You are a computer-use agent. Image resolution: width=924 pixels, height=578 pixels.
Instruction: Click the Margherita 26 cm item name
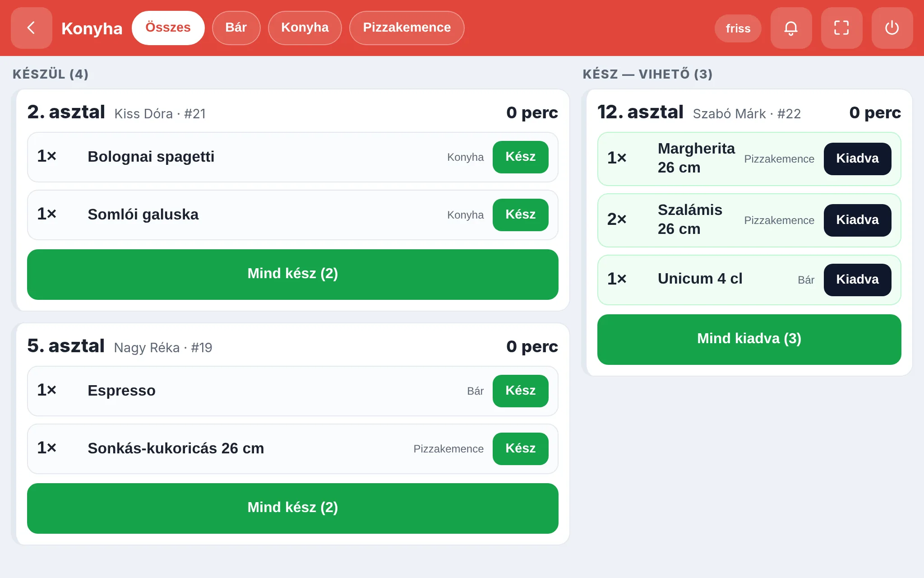point(696,158)
